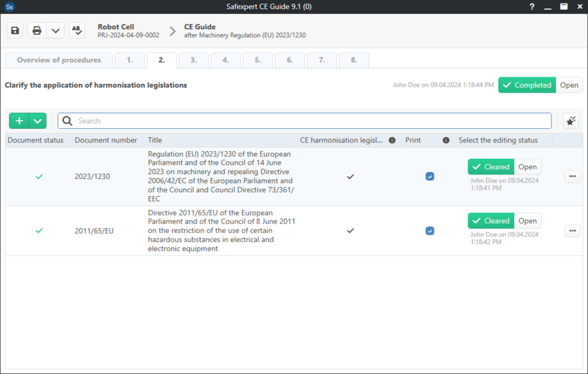
Task: Click into the Search input field
Action: [x=307, y=121]
